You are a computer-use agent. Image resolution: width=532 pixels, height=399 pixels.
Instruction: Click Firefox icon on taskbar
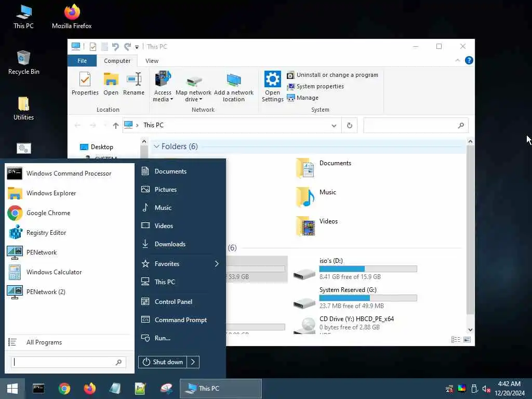(89, 389)
